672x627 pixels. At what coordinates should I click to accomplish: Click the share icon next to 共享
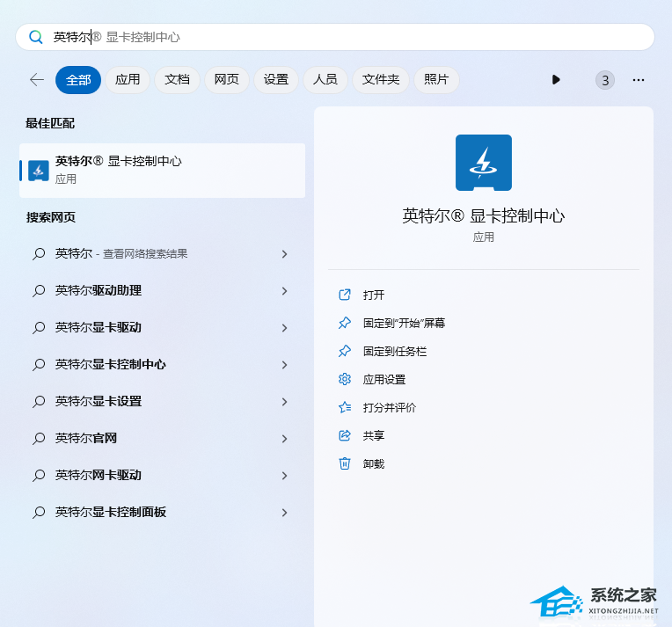(345, 435)
